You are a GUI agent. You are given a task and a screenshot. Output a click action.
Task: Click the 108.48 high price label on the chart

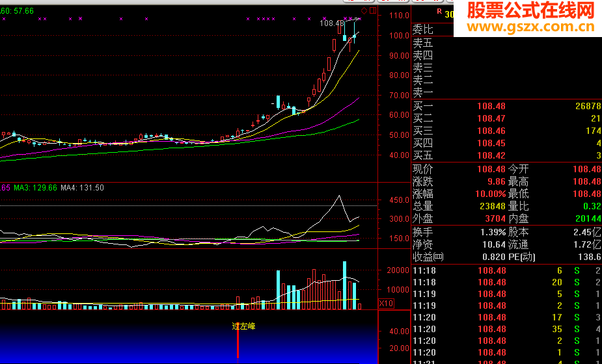coord(332,23)
